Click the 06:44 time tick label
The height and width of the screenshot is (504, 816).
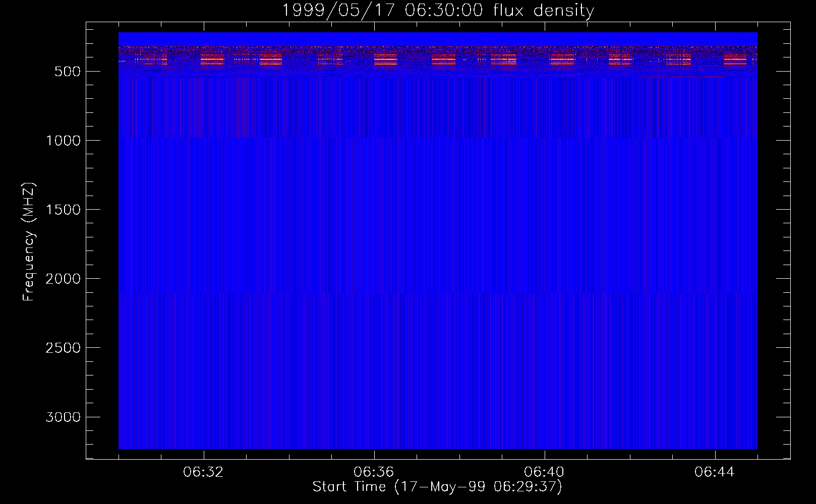coord(715,472)
